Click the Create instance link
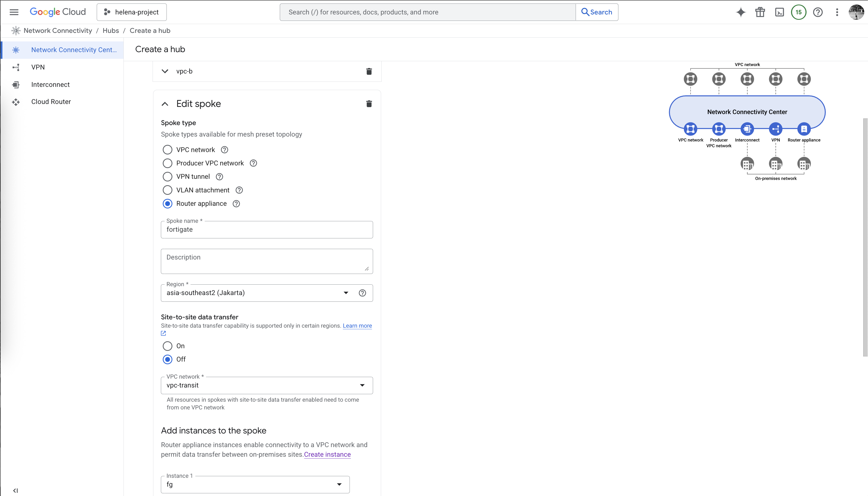Viewport: 868px width, 496px height. pos(327,454)
